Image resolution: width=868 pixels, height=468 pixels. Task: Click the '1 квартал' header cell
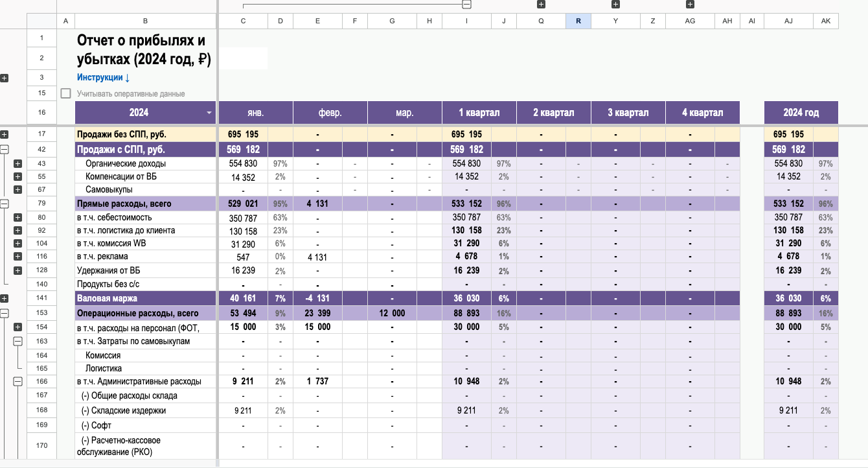point(479,112)
